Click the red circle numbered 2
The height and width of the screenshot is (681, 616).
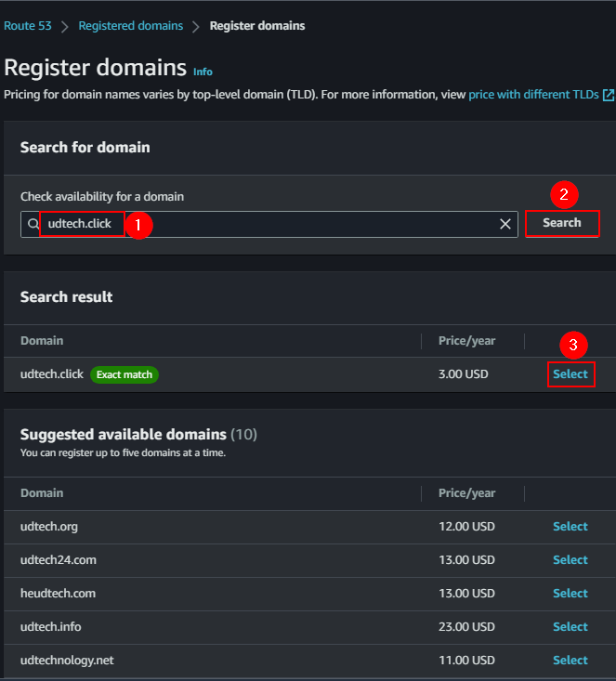click(x=562, y=195)
